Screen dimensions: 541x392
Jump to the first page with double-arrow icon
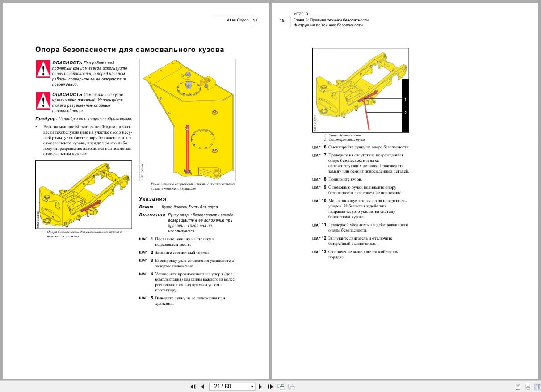click(193, 386)
